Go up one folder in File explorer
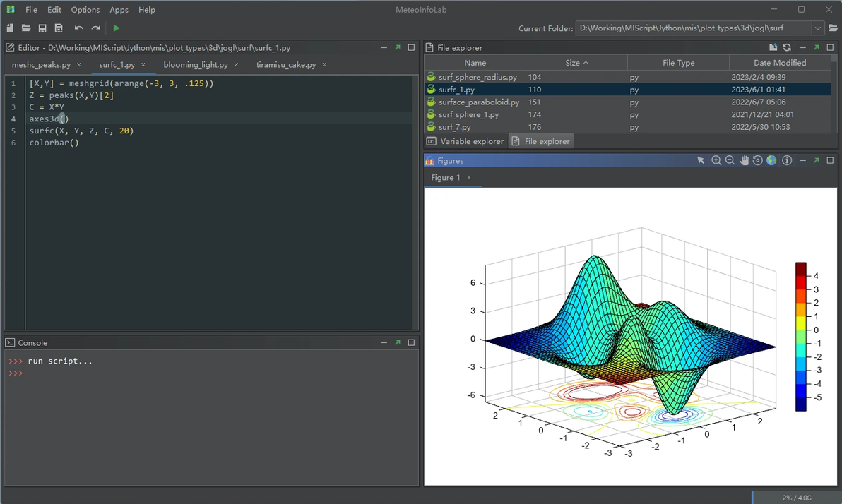 pos(773,48)
